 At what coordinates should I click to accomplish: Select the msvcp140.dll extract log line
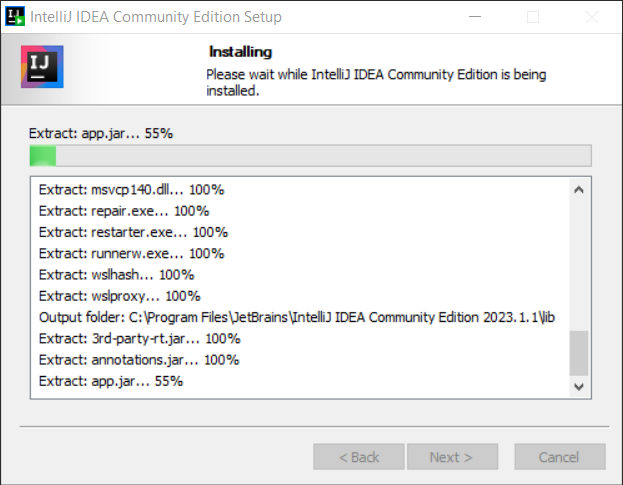coord(131,190)
